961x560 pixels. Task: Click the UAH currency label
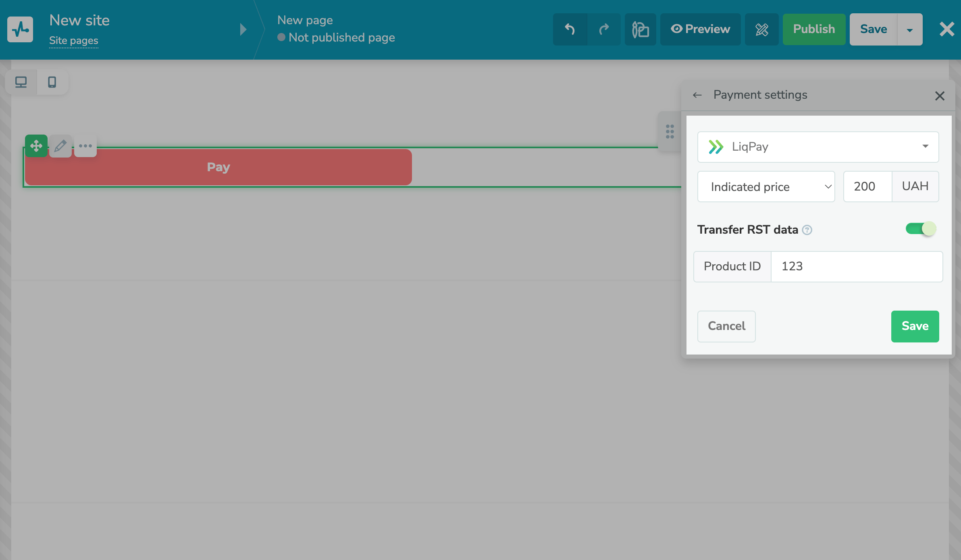click(x=915, y=187)
